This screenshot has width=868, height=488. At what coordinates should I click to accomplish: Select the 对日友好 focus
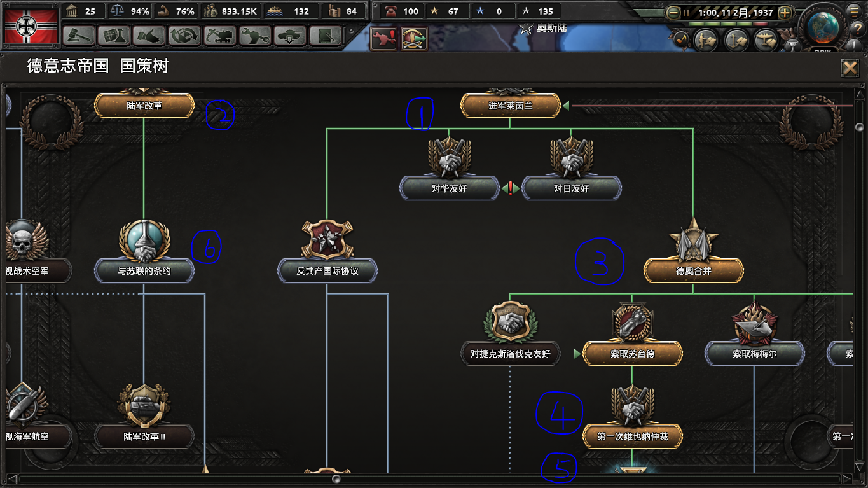click(571, 188)
